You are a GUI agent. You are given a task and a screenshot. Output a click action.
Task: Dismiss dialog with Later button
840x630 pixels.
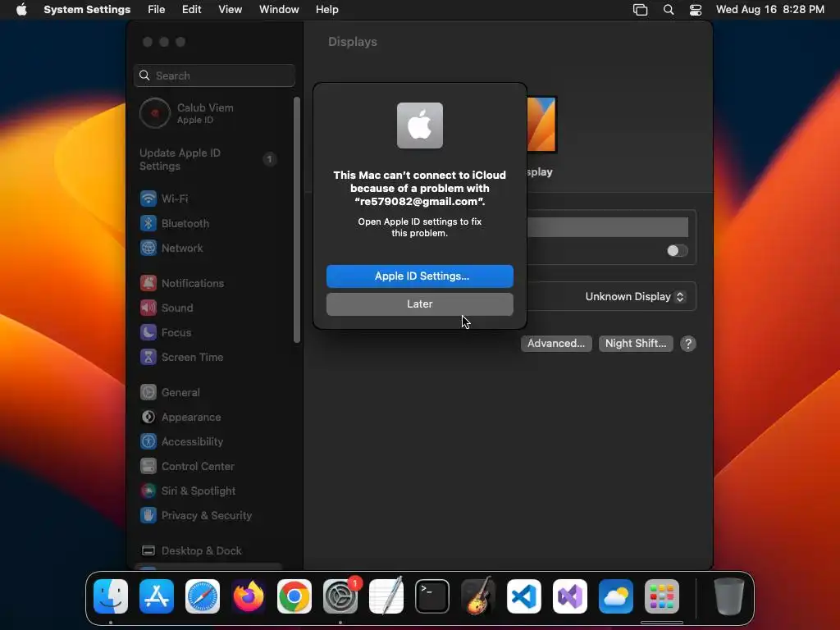coord(419,304)
